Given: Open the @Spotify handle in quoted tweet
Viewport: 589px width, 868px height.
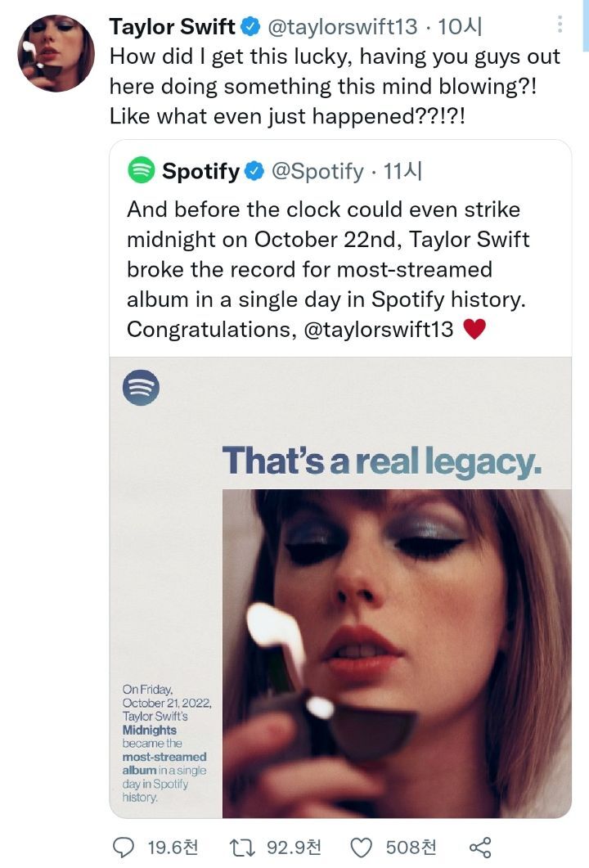Looking at the screenshot, I should 317,171.
